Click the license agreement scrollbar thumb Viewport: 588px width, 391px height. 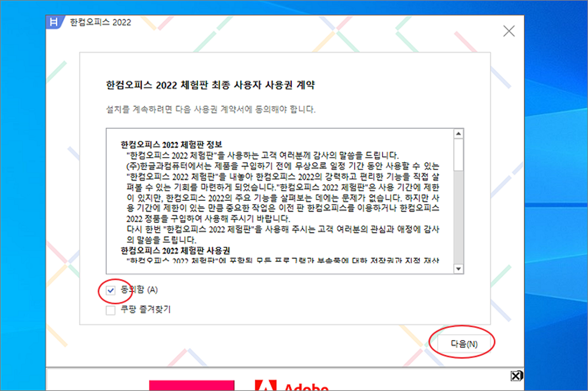pos(458,155)
